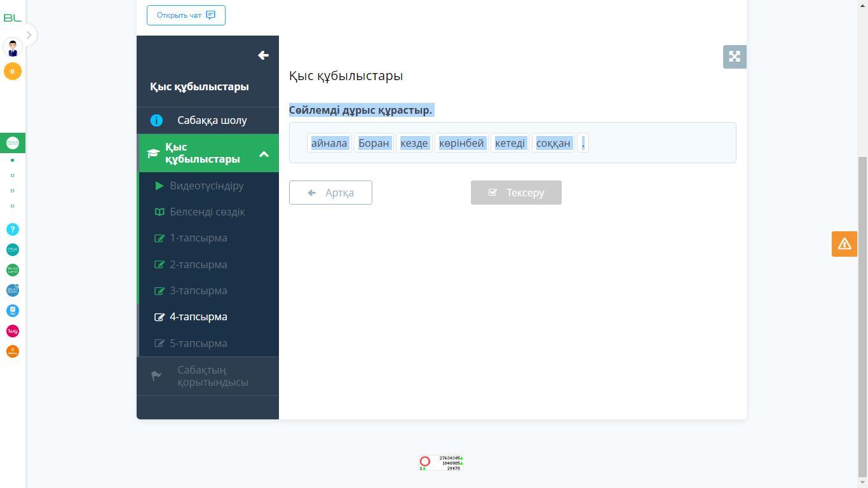Viewport: 868px width, 488px height.
Task: Select the word tile көрінбей
Action: tap(461, 143)
